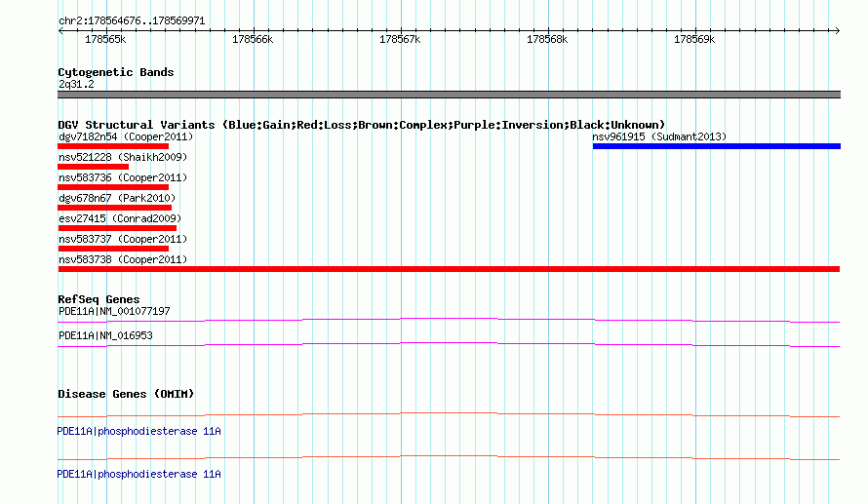The height and width of the screenshot is (504, 868).
Task: Click the 178569k ruler position
Action: coord(694,39)
